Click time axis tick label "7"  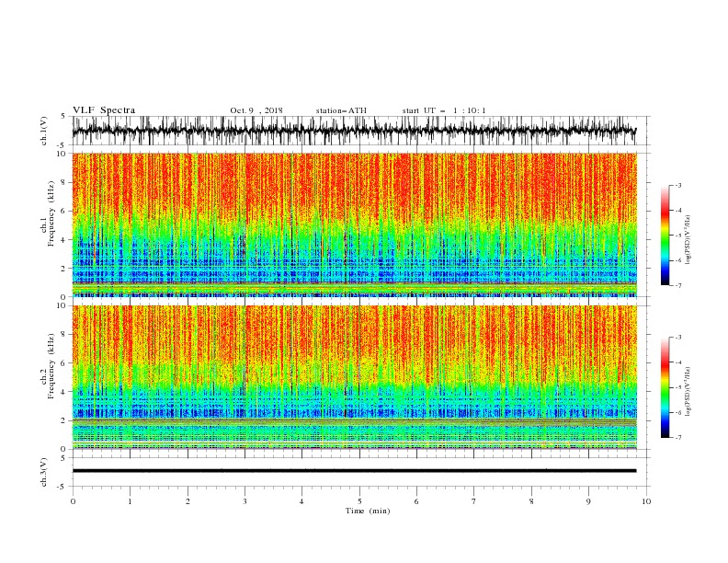[474, 501]
